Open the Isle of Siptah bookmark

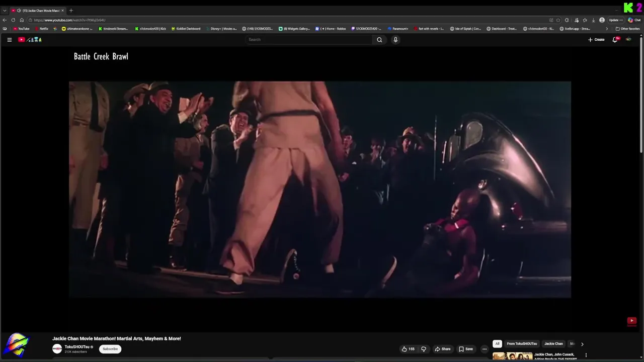pos(466,29)
